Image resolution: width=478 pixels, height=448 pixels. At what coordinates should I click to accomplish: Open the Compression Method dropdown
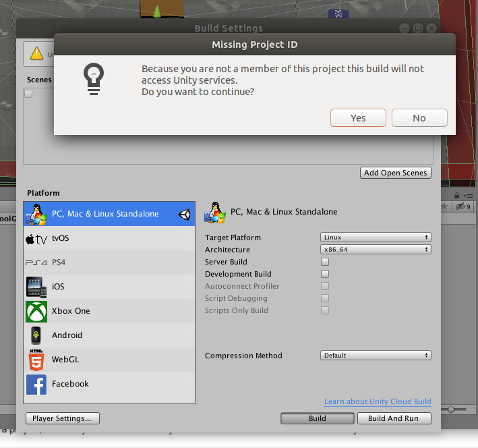tap(376, 355)
